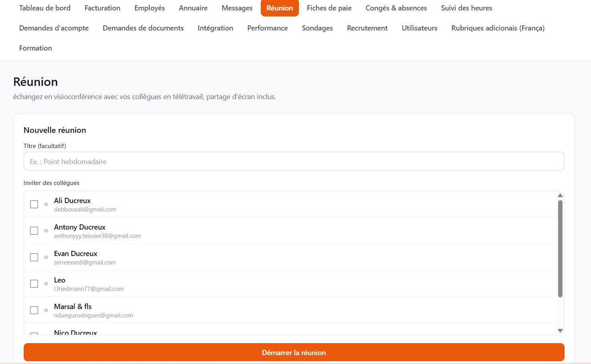Viewport: 591px width, 364px height.
Task: Open the Sondages tab
Action: pos(317,28)
